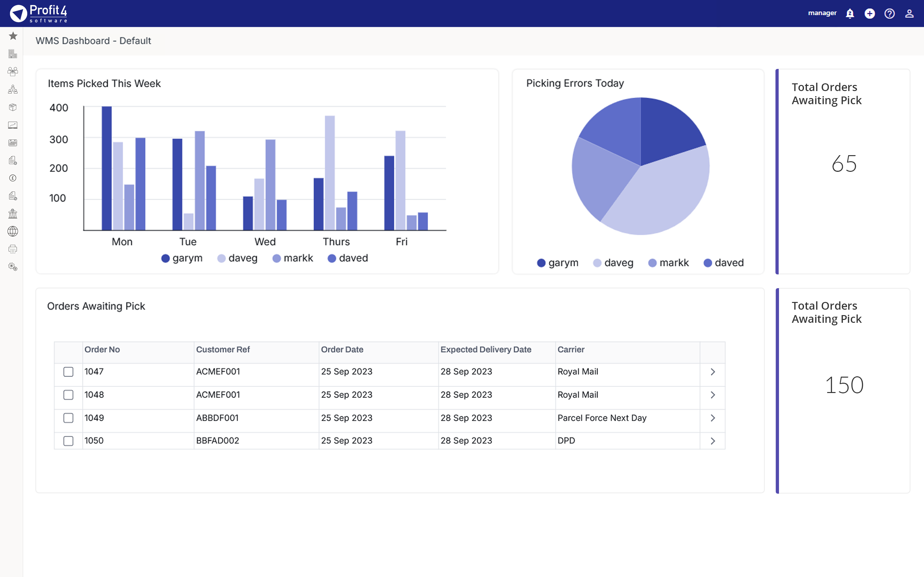Screen dimensions: 924x577
Task: Open details arrow for DPD order 1050
Action: [713, 441]
